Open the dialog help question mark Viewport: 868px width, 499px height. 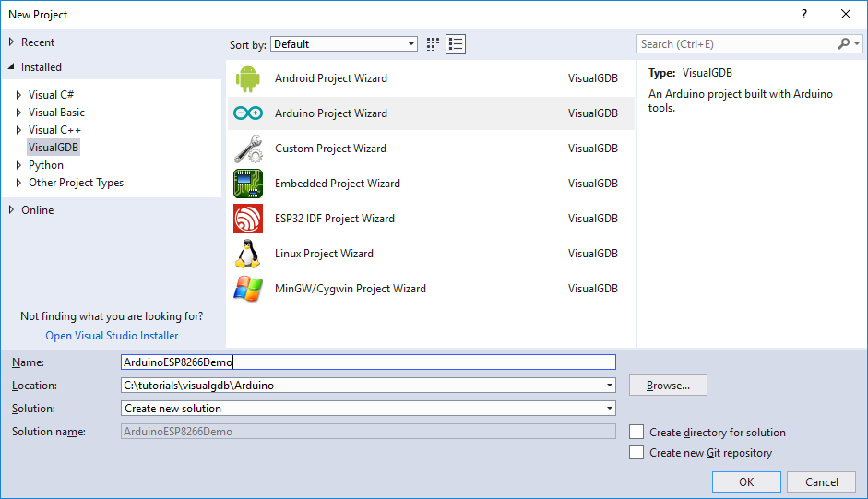pos(804,15)
